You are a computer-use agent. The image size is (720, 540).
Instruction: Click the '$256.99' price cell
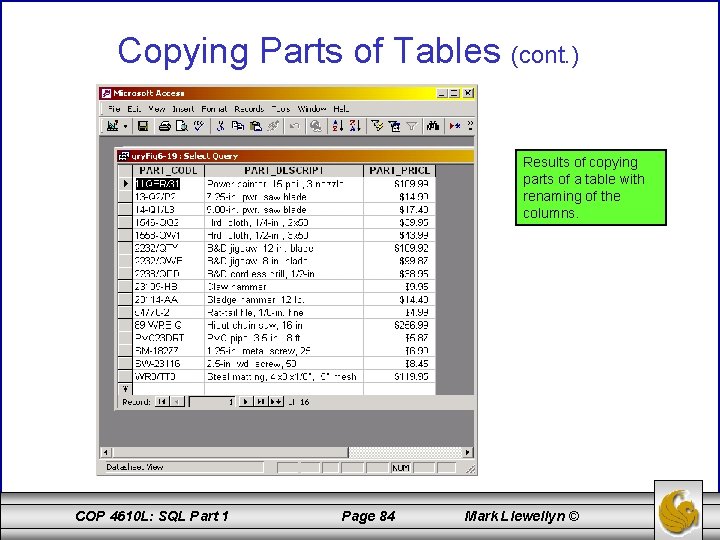point(399,325)
